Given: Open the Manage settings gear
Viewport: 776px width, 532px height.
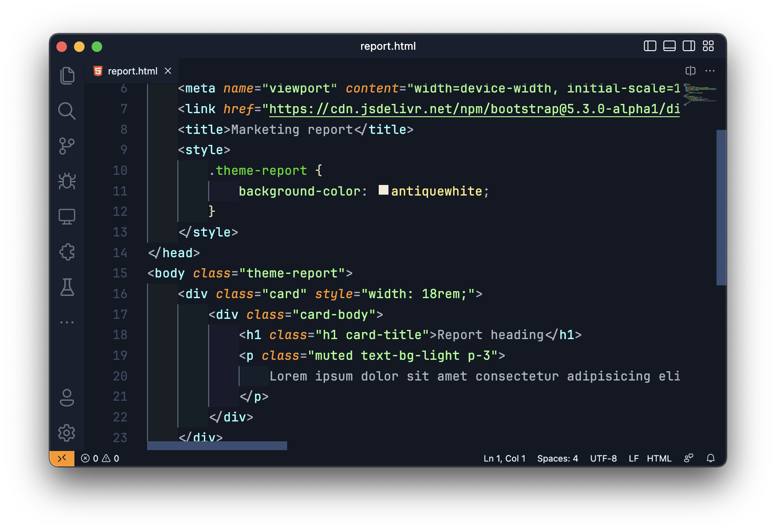Looking at the screenshot, I should pyautogui.click(x=67, y=433).
